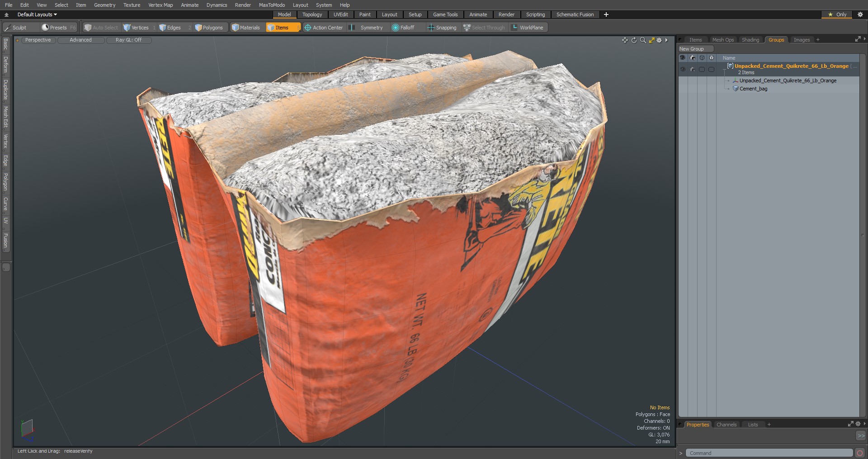Switch to the Topology layout tab

click(312, 14)
